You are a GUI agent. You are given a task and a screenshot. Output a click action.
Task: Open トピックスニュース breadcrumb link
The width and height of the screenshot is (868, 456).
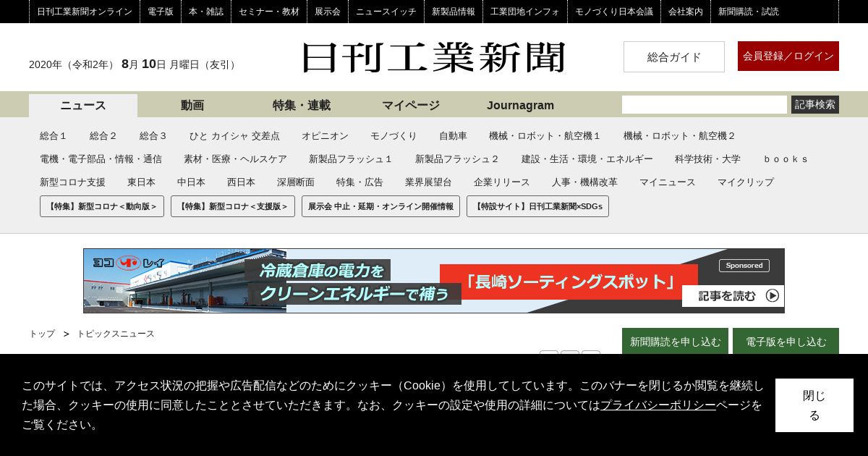(x=116, y=334)
